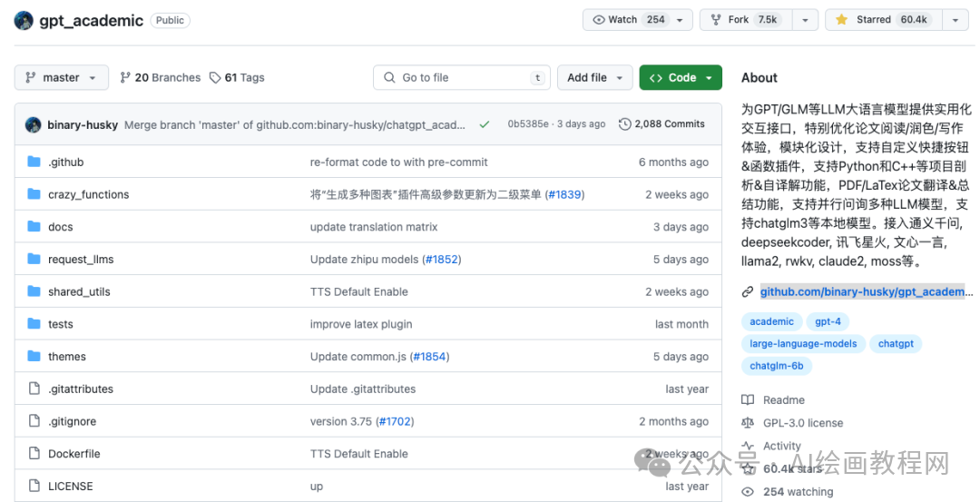
Task: Open the .github folder
Action: click(65, 162)
